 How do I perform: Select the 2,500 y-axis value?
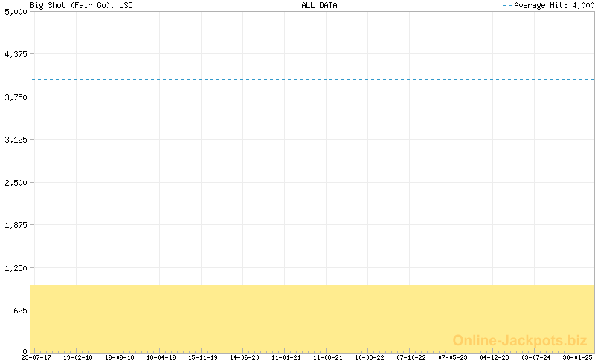click(16, 183)
